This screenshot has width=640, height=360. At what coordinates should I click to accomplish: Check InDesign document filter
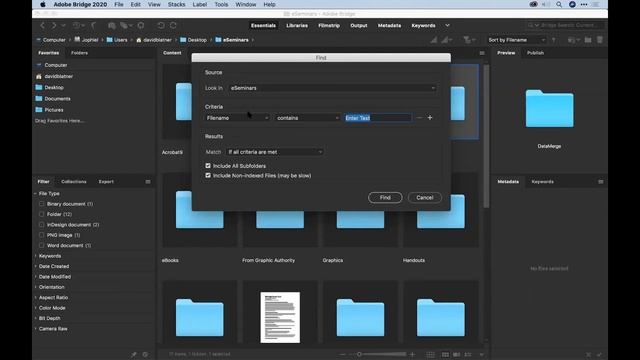coord(42,224)
